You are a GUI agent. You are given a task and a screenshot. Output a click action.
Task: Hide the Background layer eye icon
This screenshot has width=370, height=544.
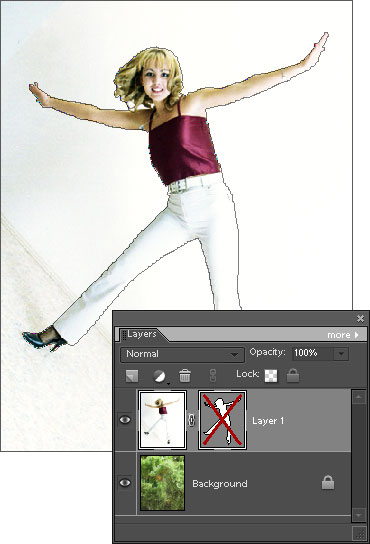tap(125, 483)
